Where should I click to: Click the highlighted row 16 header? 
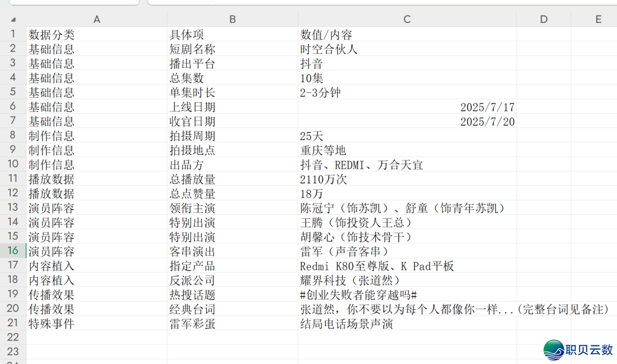tap(13, 251)
